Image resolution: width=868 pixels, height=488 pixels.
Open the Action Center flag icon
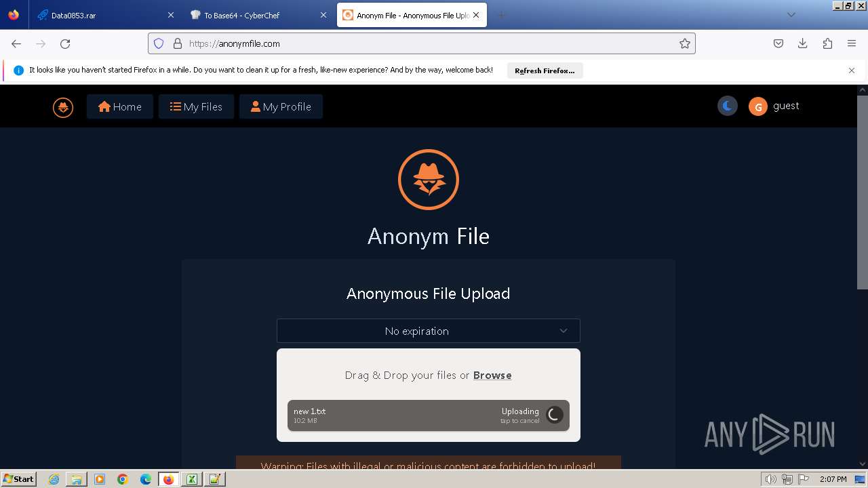[804, 479]
